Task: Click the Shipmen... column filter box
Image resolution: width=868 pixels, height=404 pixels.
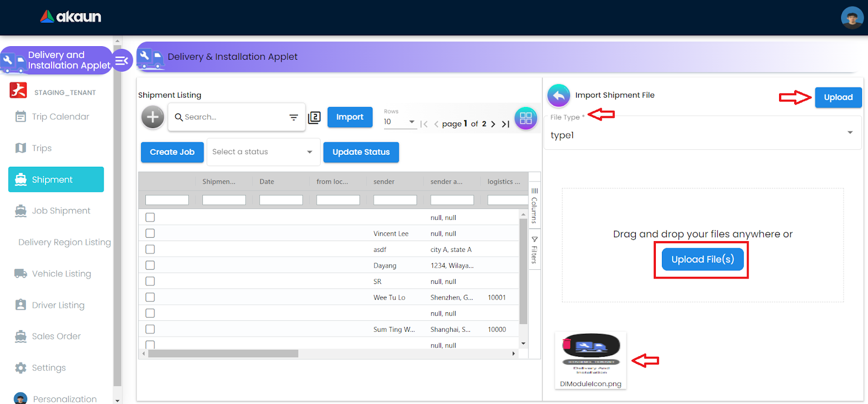Action: pos(224,200)
